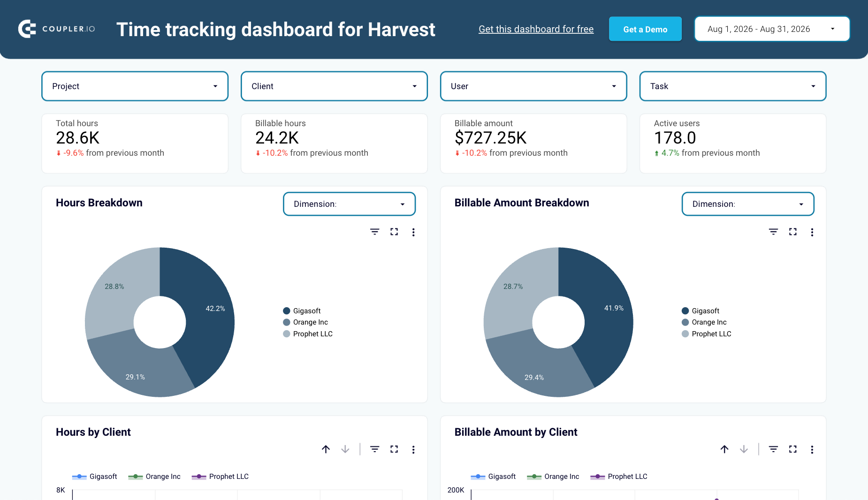Toggle Orange Inc in Billable Amount Breakdown legend
This screenshot has width=868, height=500.
tap(704, 322)
